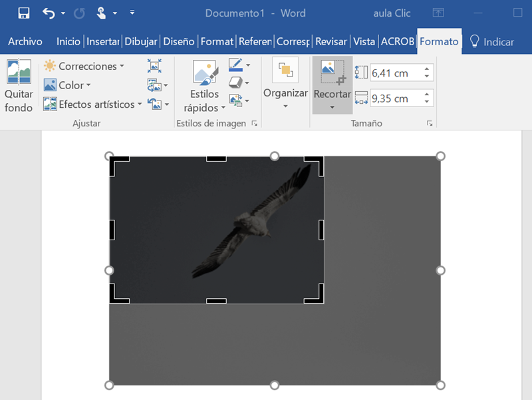The image size is (532, 400).
Task: Click the touch/mouse mode icon
Action: [x=102, y=13]
